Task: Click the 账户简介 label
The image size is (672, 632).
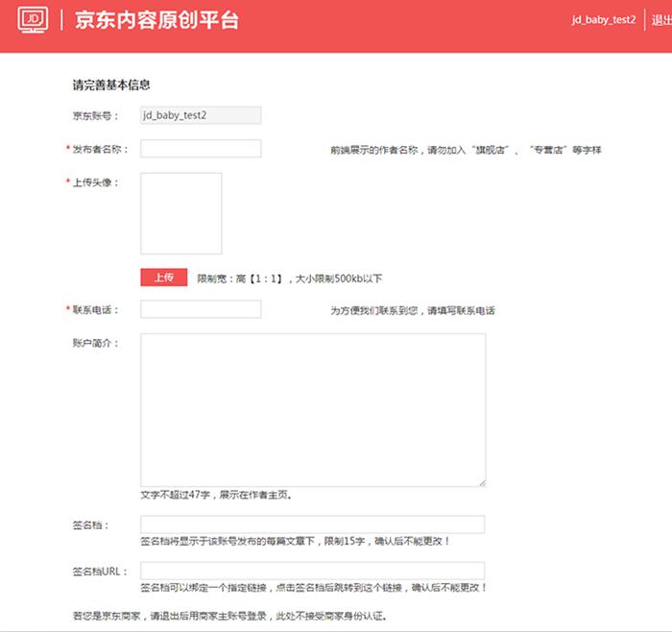Action: (96, 343)
